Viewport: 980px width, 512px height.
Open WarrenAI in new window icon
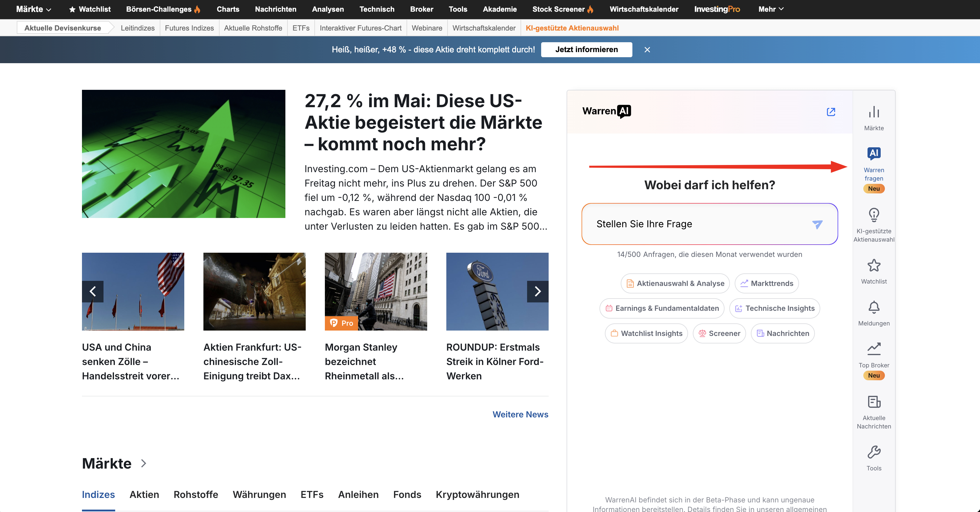tap(831, 112)
